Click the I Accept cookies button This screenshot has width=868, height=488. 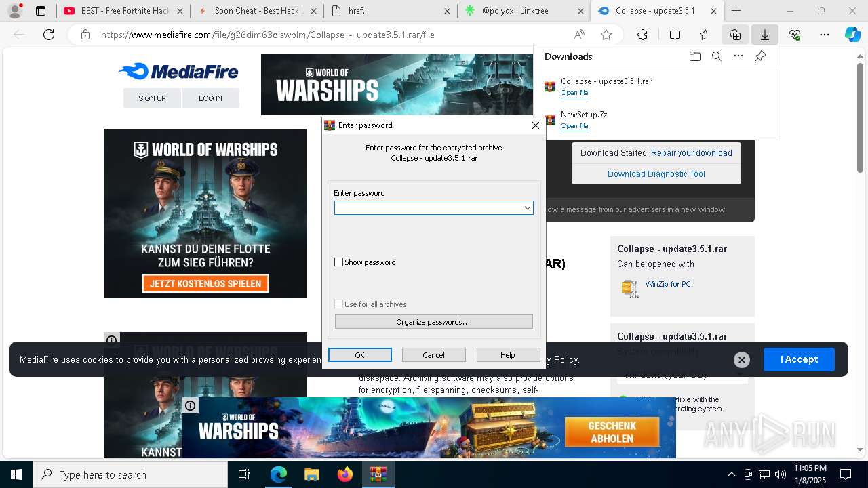(x=799, y=359)
